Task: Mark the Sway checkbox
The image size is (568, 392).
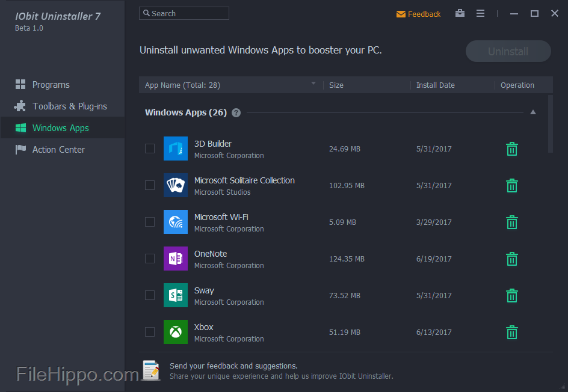Action: (x=150, y=295)
